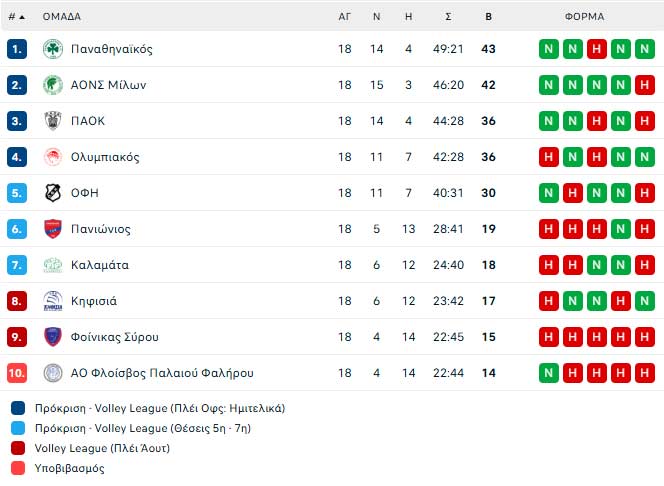The image size is (664, 486).
Task: Click the ΑΟ Φλοίσβος Παλαιού Φαλήρου logo
Action: 53,373
